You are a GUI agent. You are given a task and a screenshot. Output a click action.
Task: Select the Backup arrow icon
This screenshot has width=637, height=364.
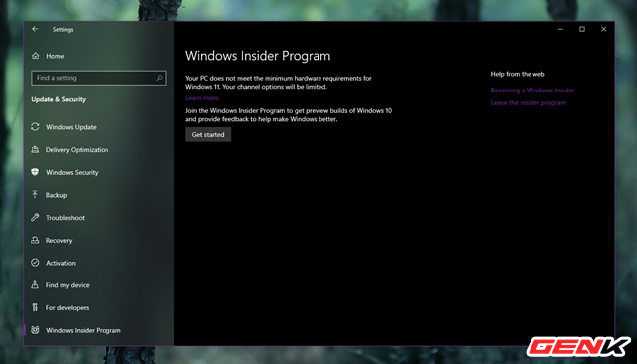point(35,195)
